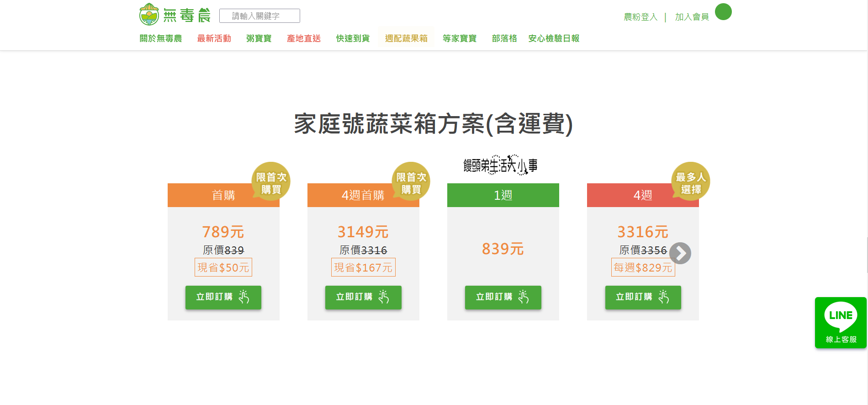Screen dimensions: 868x405
Task: Click the 限首次購買 badge on 4週首購
Action: 411,181
